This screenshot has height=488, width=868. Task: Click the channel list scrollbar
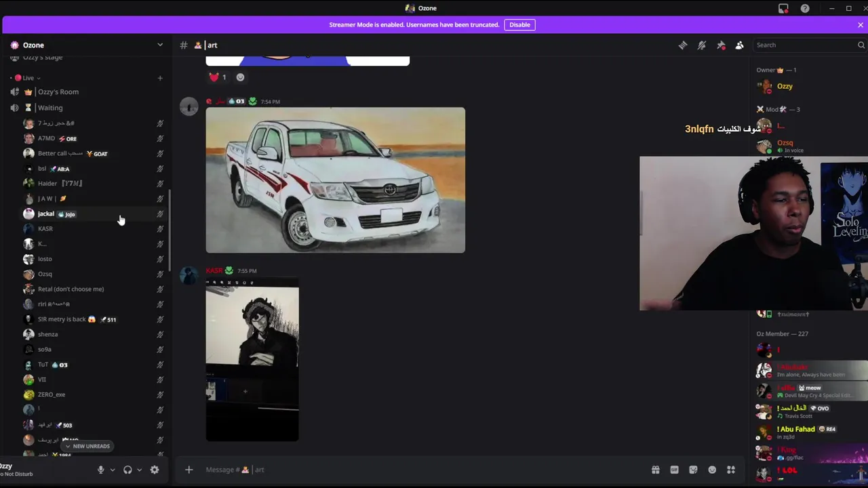pyautogui.click(x=170, y=230)
